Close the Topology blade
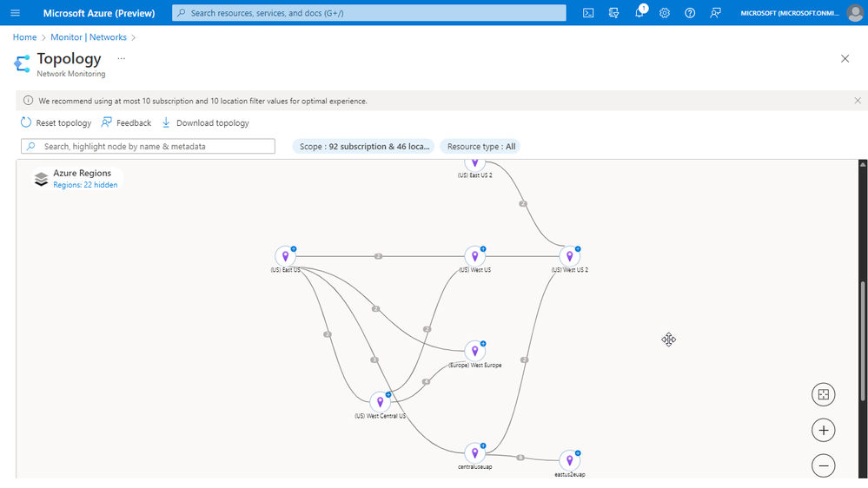The image size is (868, 488). click(x=845, y=59)
